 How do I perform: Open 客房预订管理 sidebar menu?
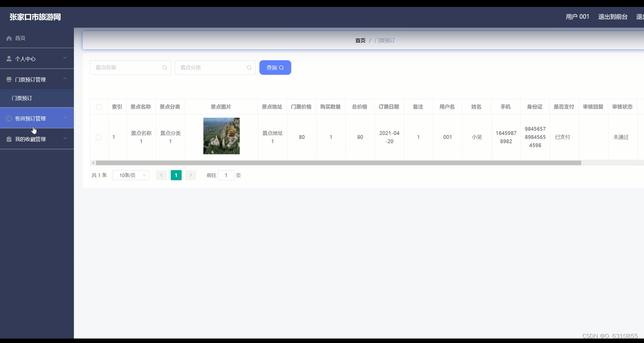pyautogui.click(x=37, y=118)
